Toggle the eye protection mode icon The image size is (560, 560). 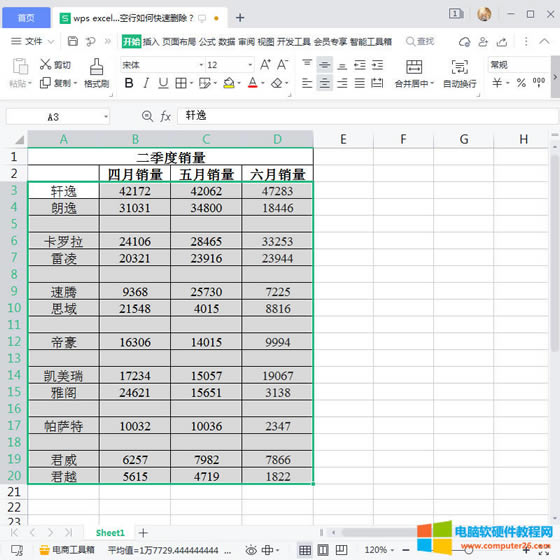(251, 550)
